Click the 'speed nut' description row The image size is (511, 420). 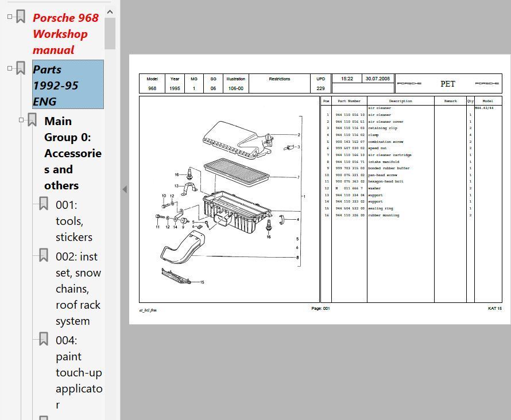[x=377, y=148]
